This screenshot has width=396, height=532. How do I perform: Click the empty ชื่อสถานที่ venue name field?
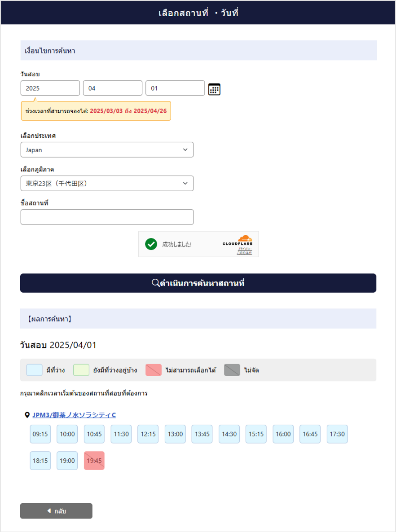(x=107, y=217)
